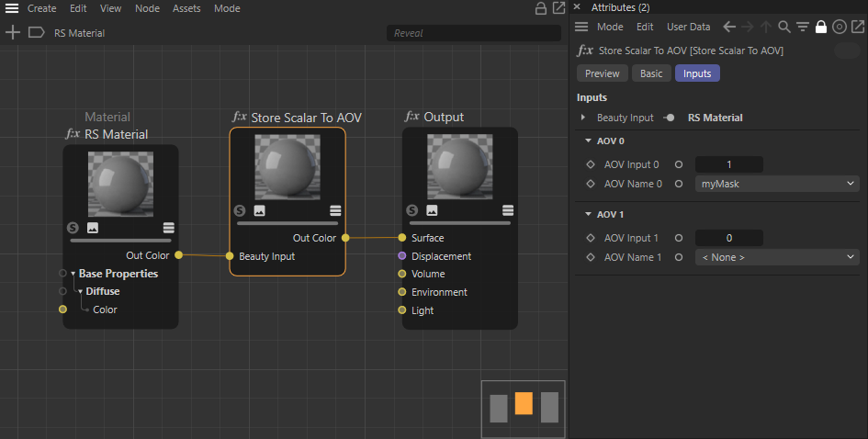
Task: Open the Create menu
Action: tap(41, 8)
